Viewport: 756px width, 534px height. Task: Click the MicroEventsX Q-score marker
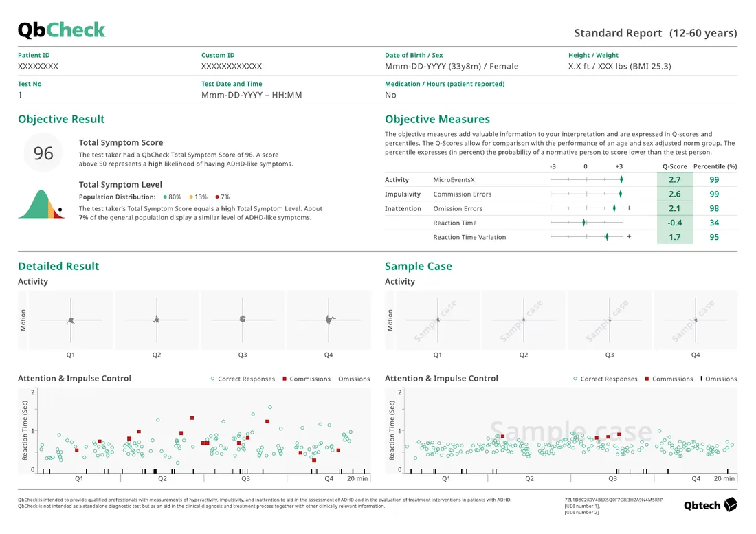point(621,179)
